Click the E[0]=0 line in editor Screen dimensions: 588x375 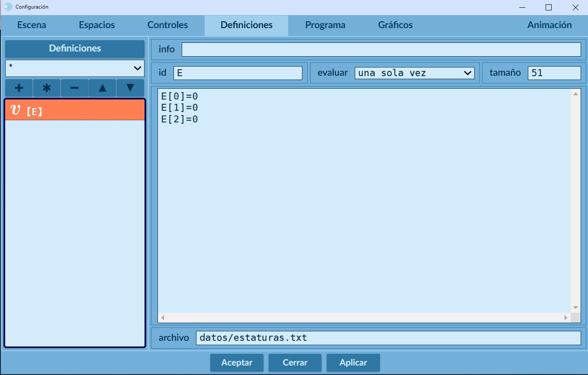pos(180,96)
